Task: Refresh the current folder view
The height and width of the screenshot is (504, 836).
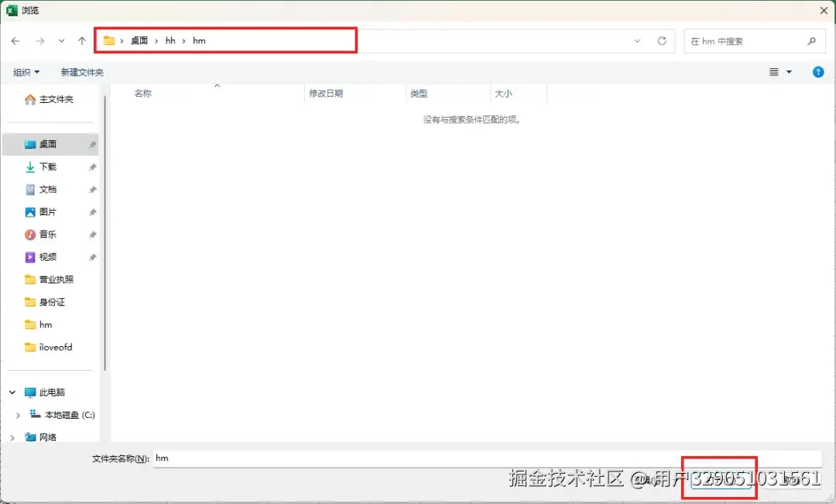Action: (x=662, y=41)
